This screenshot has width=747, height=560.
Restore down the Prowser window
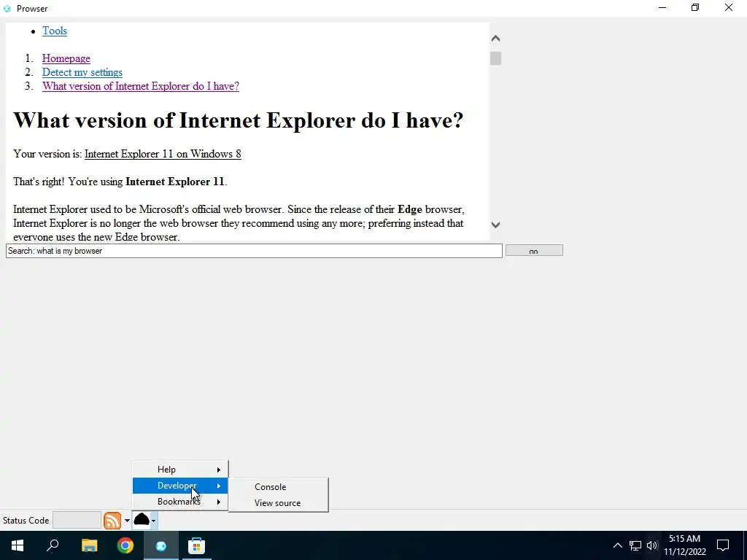[695, 8]
